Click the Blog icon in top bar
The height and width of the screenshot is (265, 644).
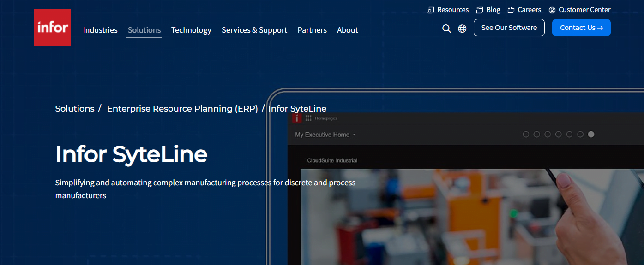click(480, 10)
